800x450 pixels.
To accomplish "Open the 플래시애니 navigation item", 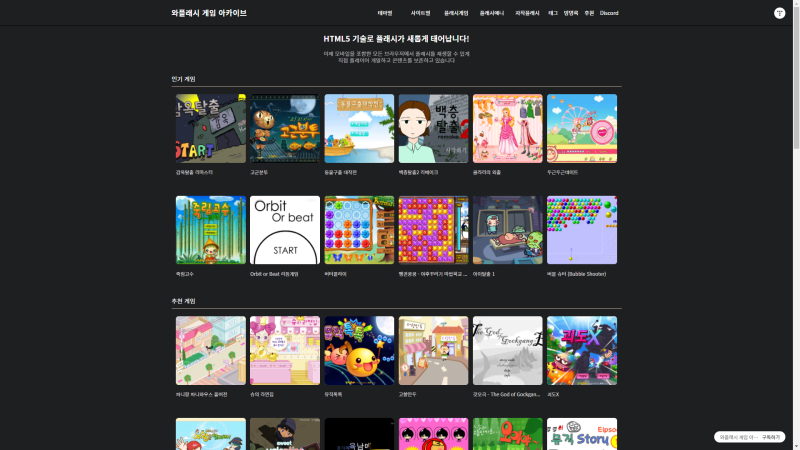I will point(491,13).
